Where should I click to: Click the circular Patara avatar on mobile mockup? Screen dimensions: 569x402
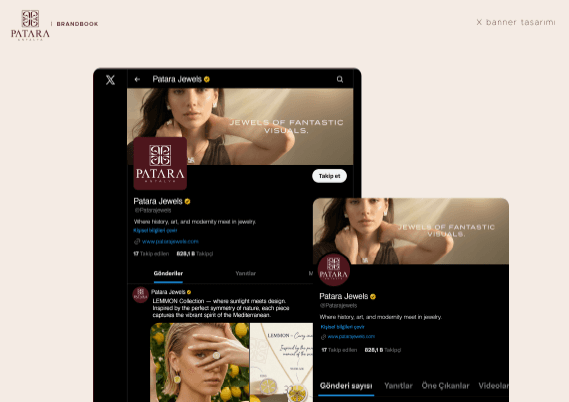pos(333,270)
